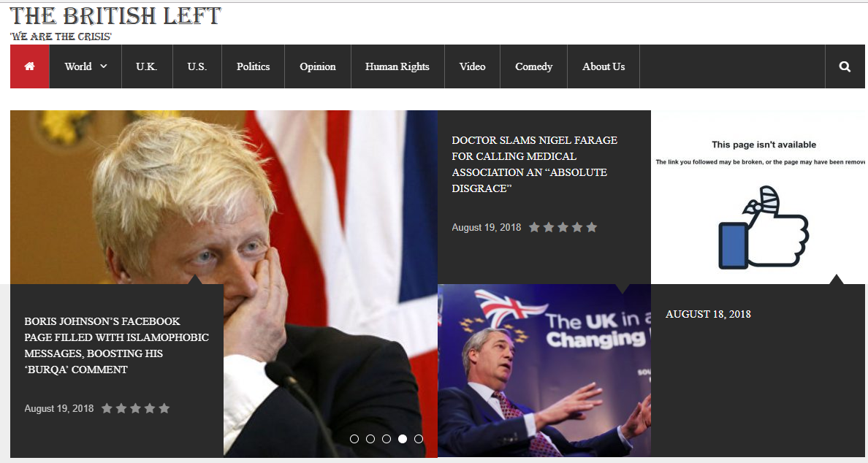The width and height of the screenshot is (868, 463).
Task: Expand the World menu chevron
Action: [104, 66]
